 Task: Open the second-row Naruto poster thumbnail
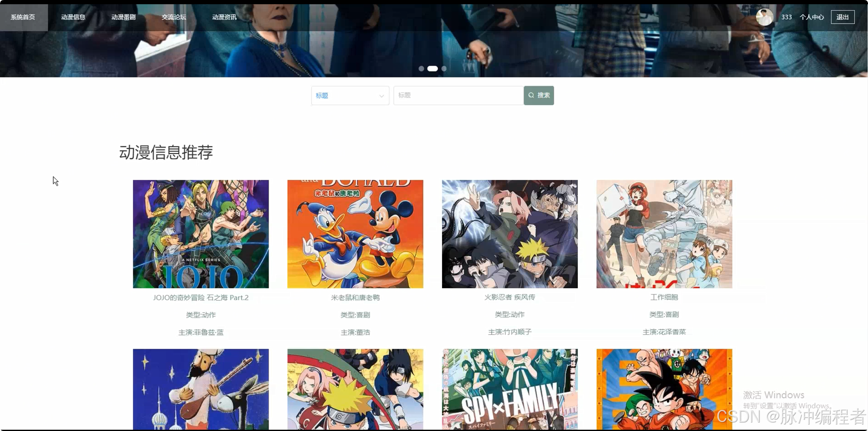pyautogui.click(x=355, y=390)
